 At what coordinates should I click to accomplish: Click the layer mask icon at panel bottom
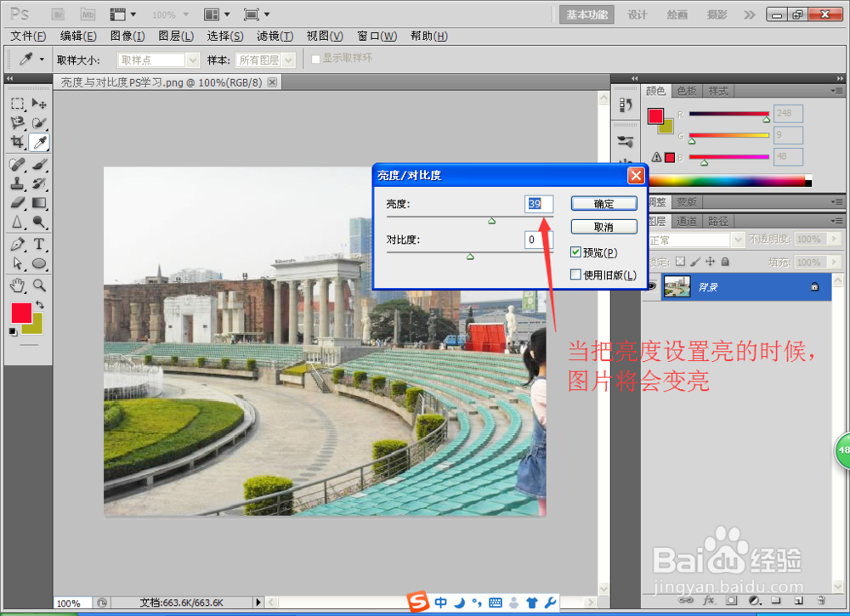pos(732,601)
